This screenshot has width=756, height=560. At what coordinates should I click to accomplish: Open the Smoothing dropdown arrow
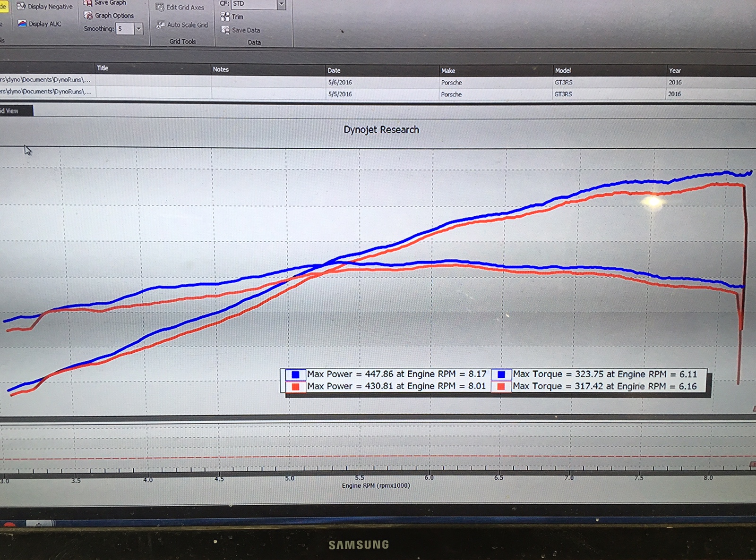pyautogui.click(x=138, y=29)
